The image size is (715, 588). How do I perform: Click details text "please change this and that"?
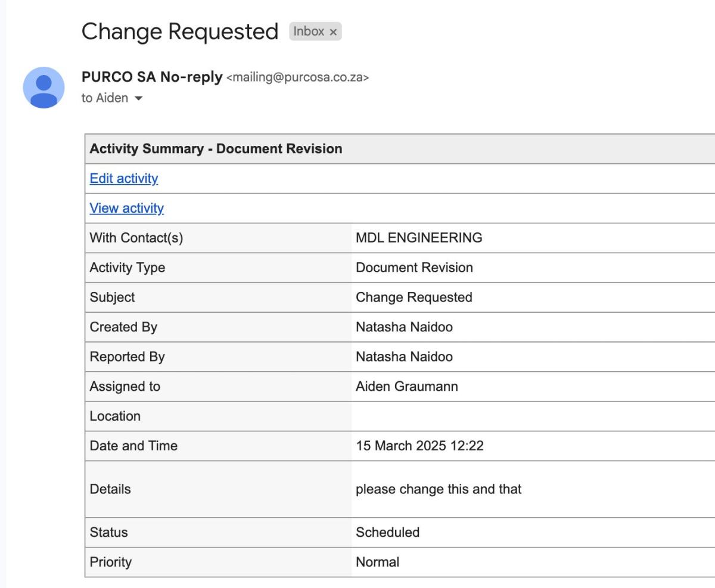coord(439,489)
